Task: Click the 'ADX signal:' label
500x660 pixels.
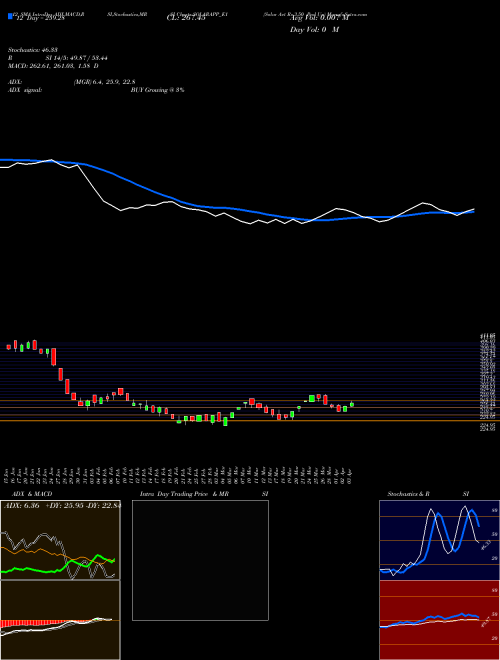Action: coord(25,90)
